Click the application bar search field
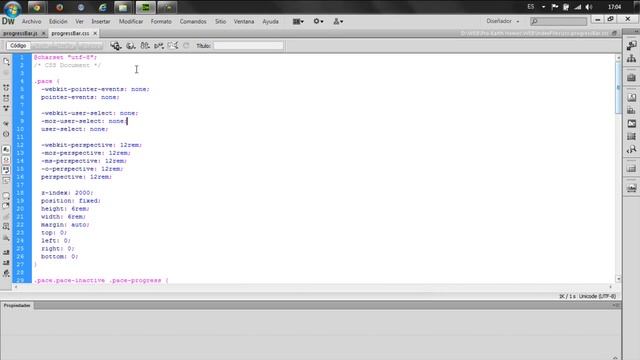Viewport: 640px width, 360px height. [558, 21]
